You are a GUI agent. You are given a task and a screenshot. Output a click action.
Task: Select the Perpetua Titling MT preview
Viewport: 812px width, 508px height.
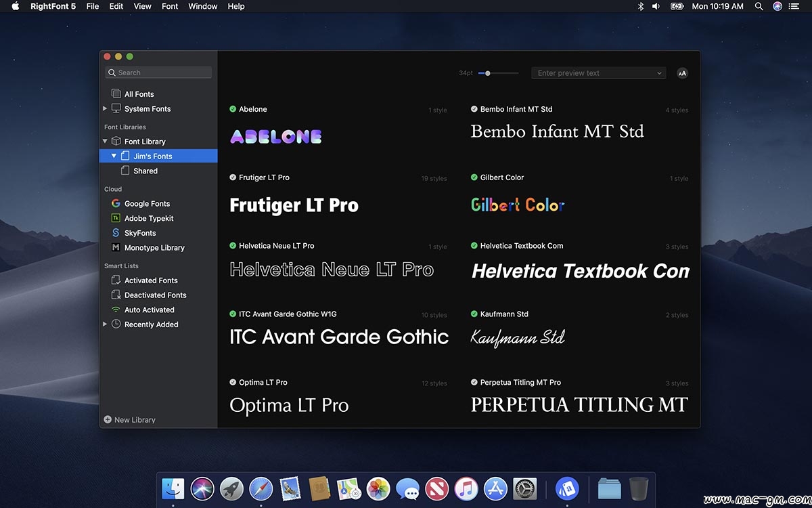tap(580, 405)
